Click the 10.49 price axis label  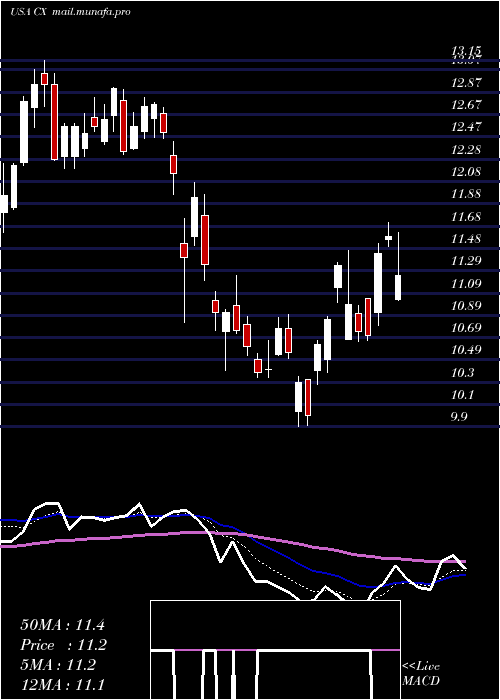point(467,350)
